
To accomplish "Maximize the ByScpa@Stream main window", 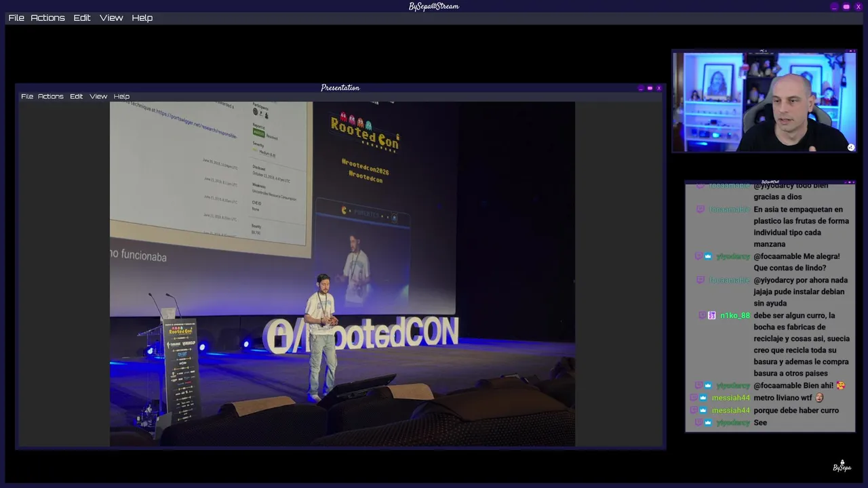I will (x=846, y=7).
